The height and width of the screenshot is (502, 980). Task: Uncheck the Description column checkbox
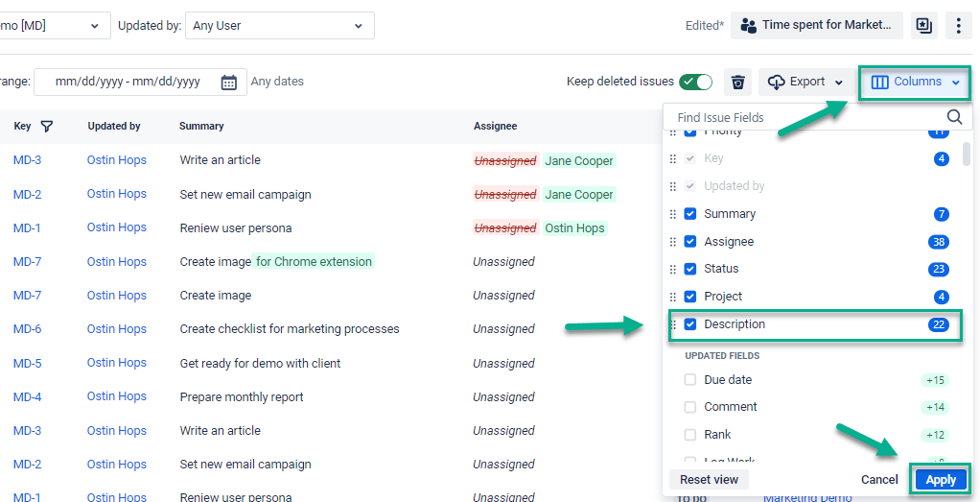pyautogui.click(x=690, y=324)
